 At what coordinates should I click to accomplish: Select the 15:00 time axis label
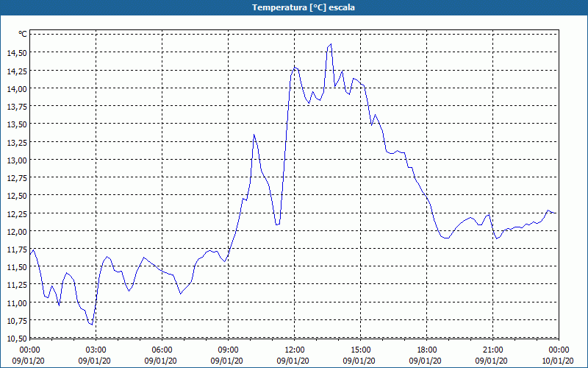click(x=360, y=350)
